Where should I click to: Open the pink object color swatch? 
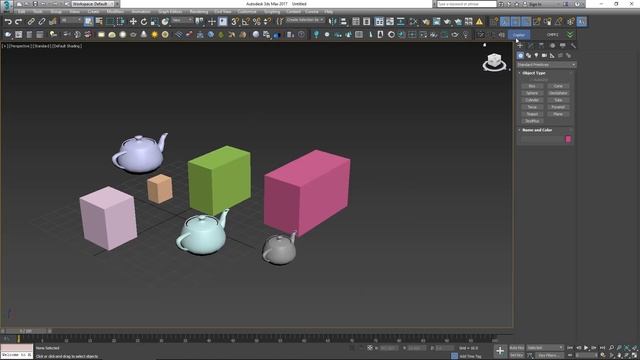(x=568, y=139)
